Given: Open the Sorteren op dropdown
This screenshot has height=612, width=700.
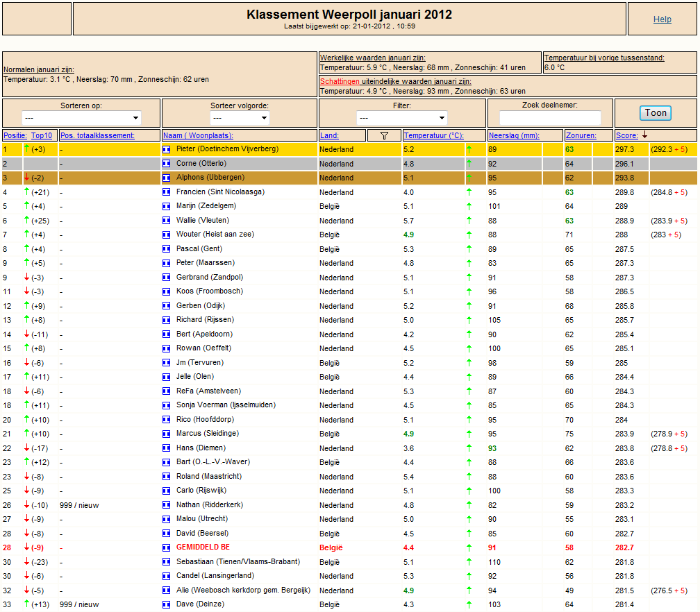Looking at the screenshot, I should tap(81, 118).
